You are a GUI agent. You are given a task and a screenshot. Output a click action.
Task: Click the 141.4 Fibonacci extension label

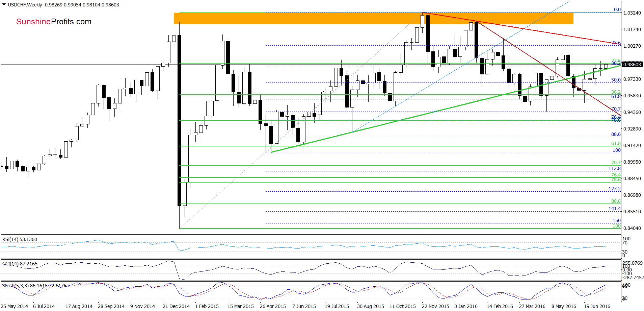[x=615, y=209]
